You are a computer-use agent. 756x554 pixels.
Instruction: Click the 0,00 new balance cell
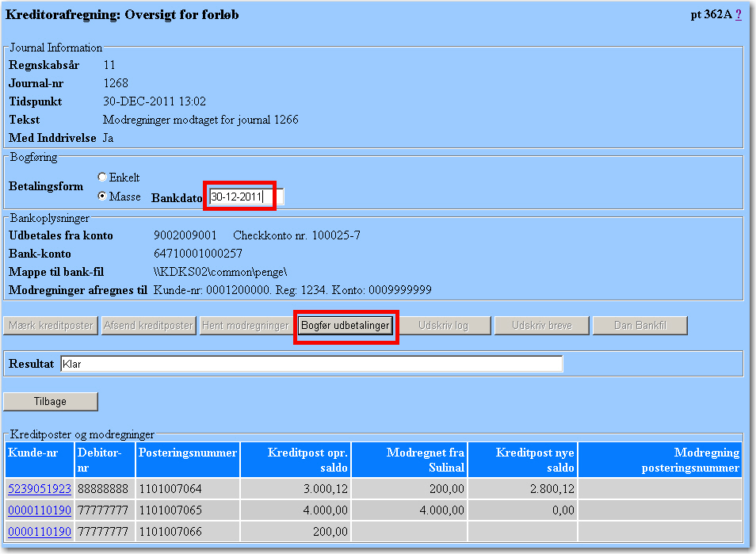[x=523, y=510]
